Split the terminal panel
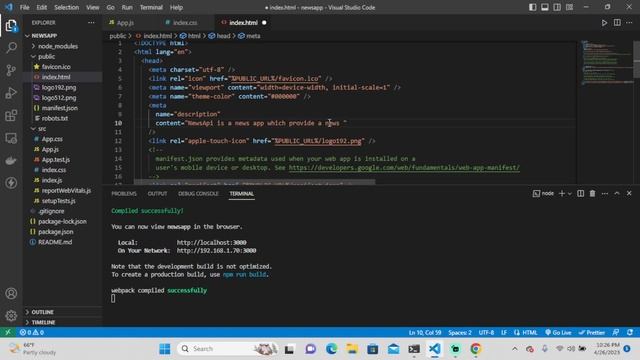 coord(580,193)
